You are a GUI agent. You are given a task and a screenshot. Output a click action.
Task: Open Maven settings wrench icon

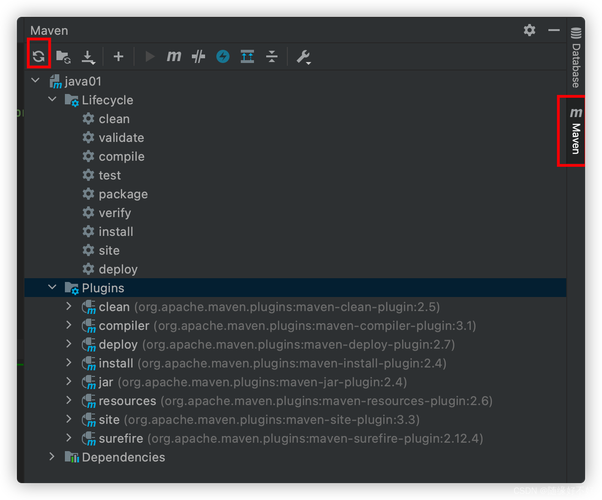pyautogui.click(x=303, y=57)
